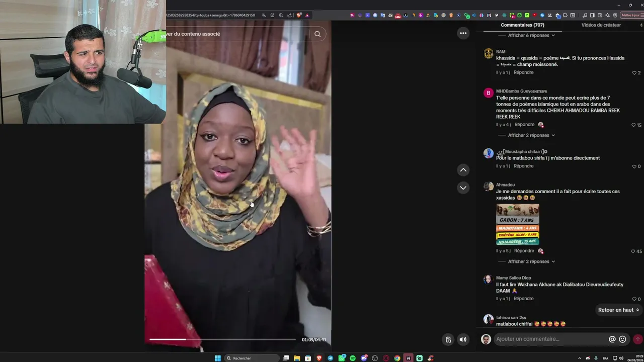Open Telegram from the taskbar

tap(330, 358)
